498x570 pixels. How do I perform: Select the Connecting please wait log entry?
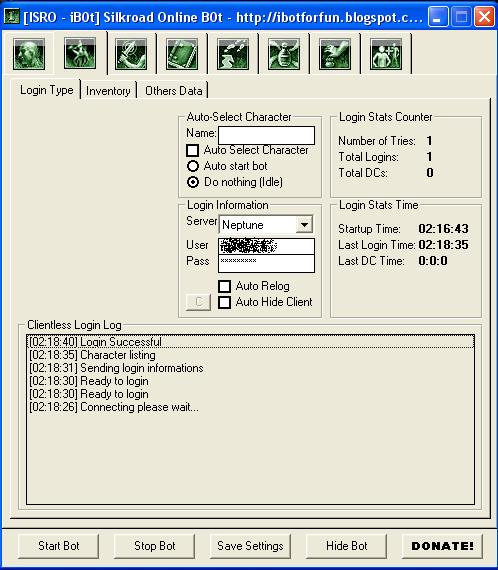point(250,407)
